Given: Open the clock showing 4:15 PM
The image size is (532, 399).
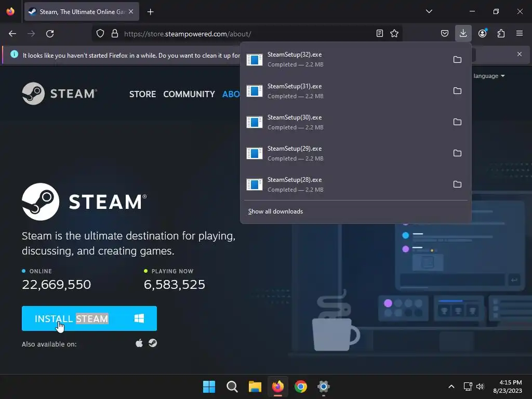Looking at the screenshot, I should [508, 387].
